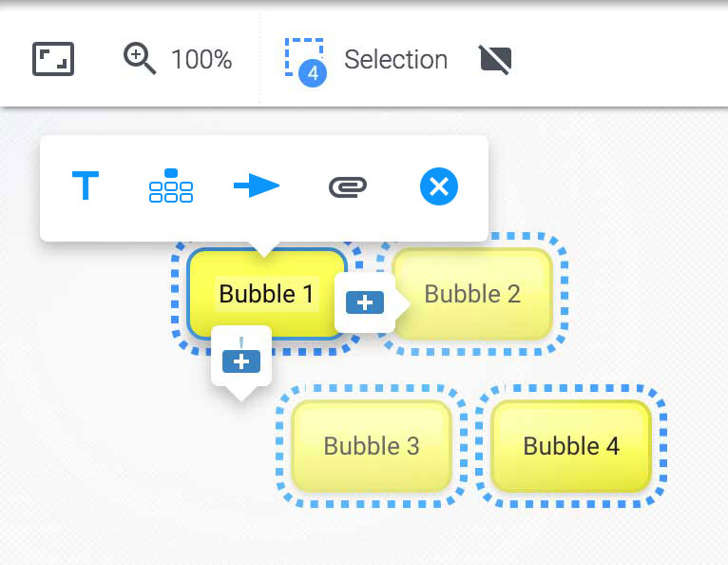The image size is (728, 565).
Task: Open the 100% zoom level control
Action: pyautogui.click(x=201, y=60)
